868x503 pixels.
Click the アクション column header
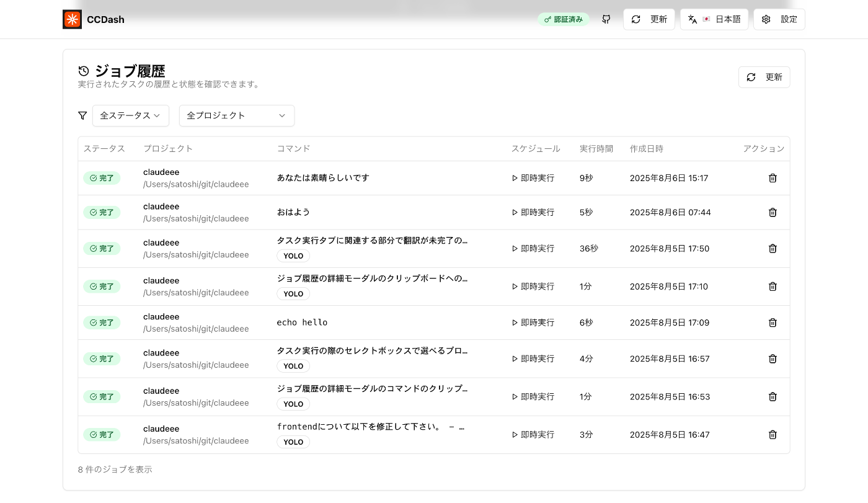point(764,149)
